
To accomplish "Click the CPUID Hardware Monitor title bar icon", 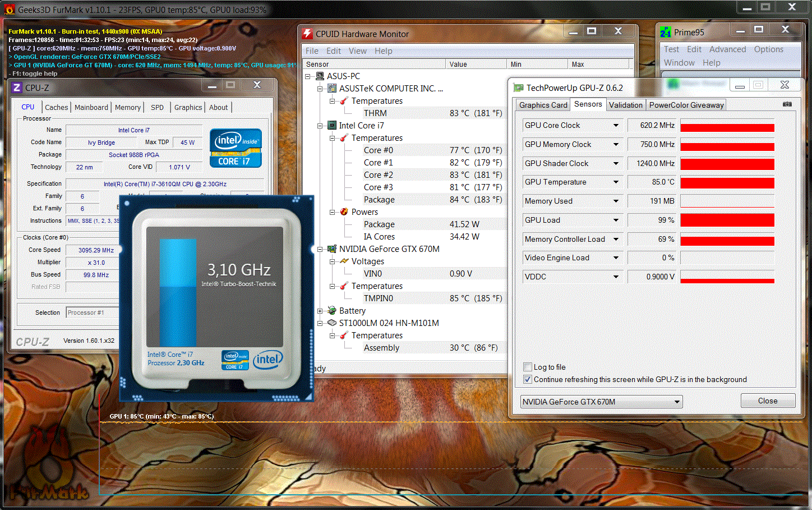I will pos(307,34).
